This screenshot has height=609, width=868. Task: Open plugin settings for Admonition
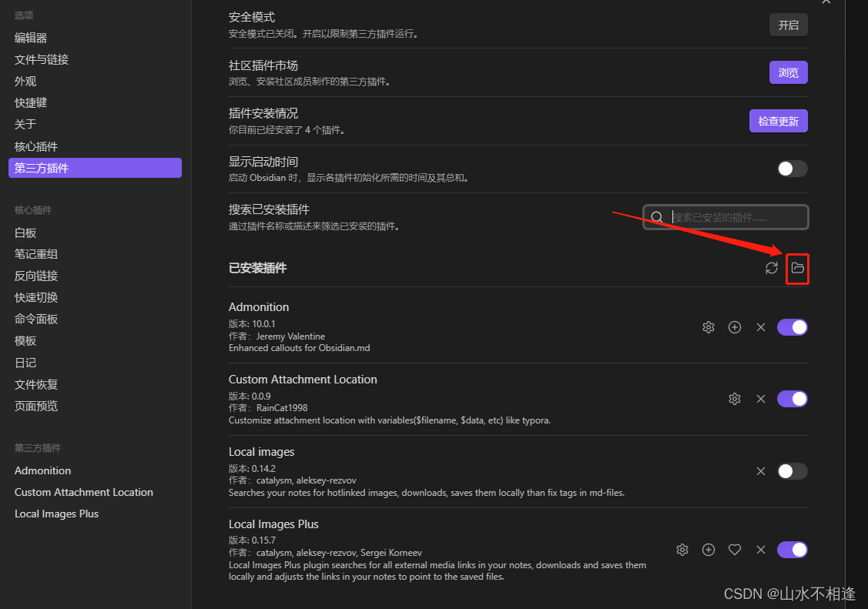tap(708, 327)
